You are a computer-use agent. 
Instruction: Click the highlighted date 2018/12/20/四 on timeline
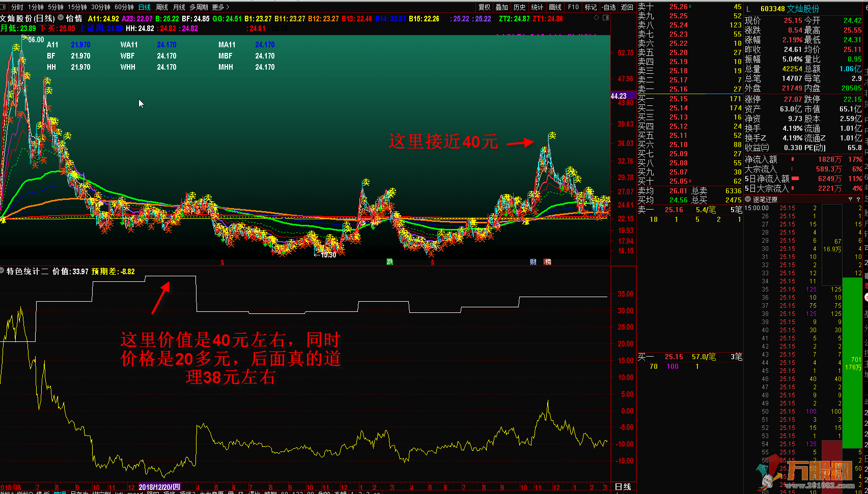(x=159, y=487)
